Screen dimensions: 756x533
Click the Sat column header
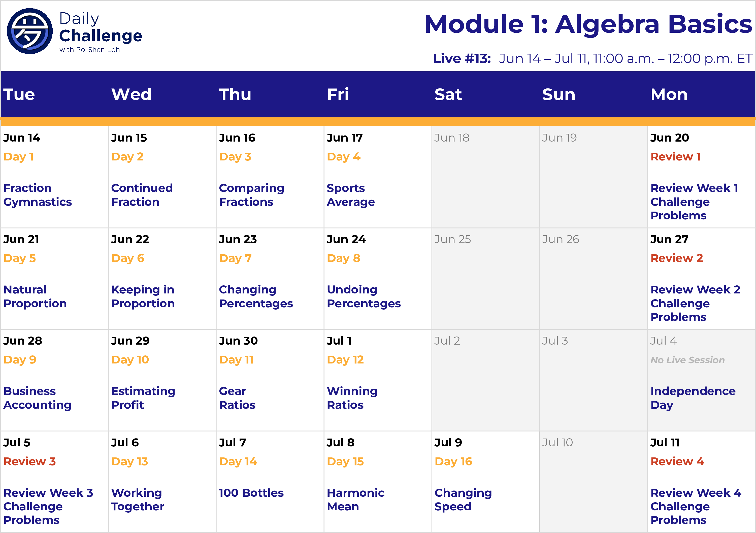coord(448,94)
